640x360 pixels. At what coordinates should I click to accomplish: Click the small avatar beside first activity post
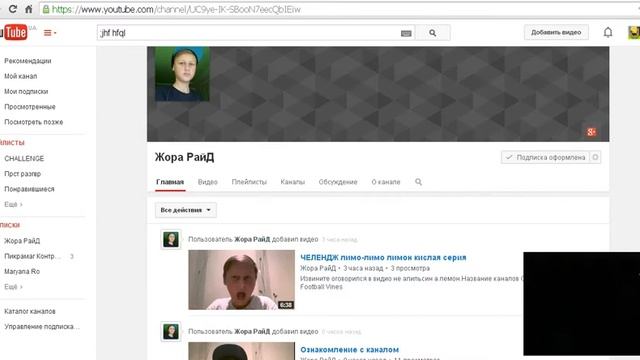[x=171, y=240]
